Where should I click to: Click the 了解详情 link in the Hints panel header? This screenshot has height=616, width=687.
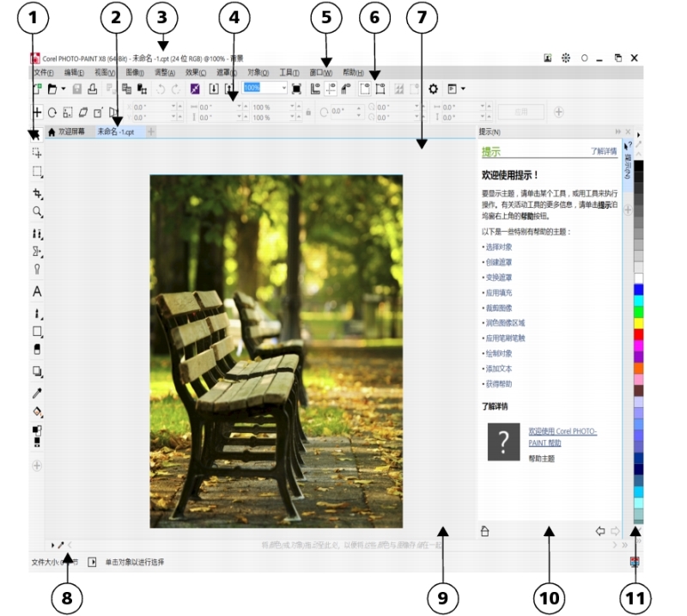[604, 151]
